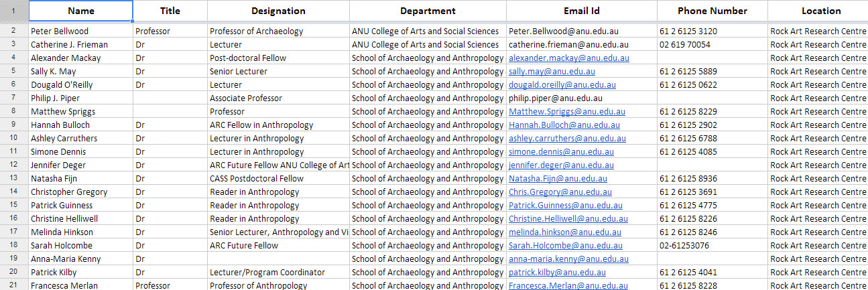Open Sally May's email address link

coord(552,72)
